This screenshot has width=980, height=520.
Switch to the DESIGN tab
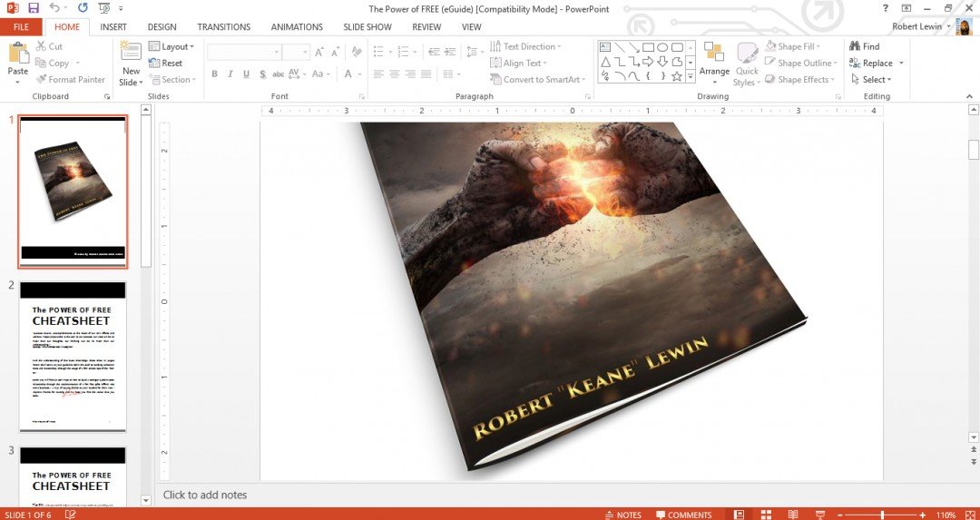tap(162, 27)
